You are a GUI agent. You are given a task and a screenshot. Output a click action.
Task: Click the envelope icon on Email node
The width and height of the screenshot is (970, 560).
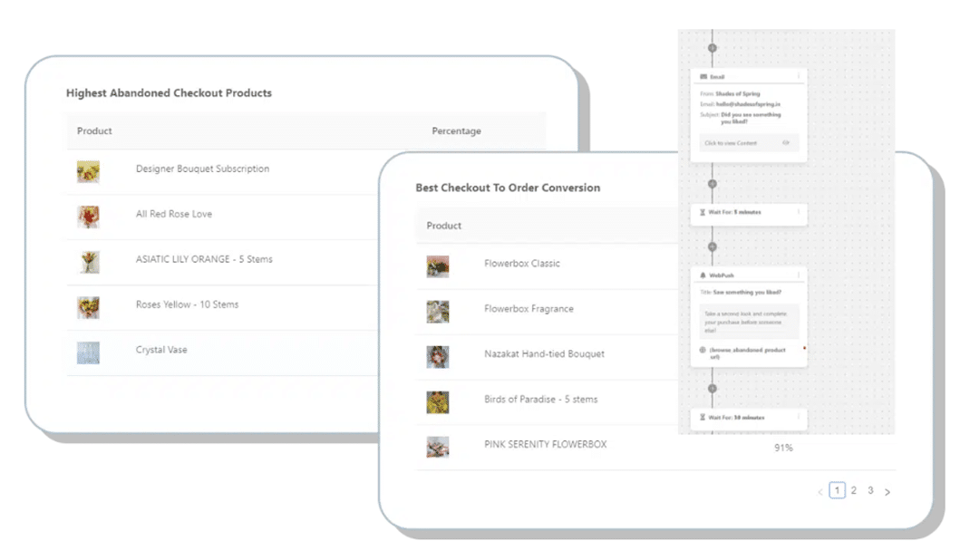(703, 77)
